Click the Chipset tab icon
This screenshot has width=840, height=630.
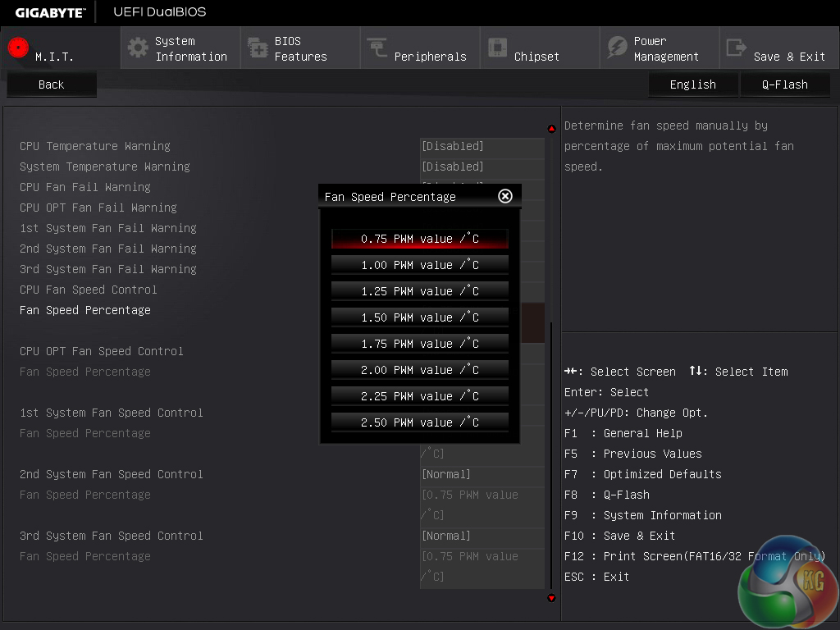(x=497, y=48)
